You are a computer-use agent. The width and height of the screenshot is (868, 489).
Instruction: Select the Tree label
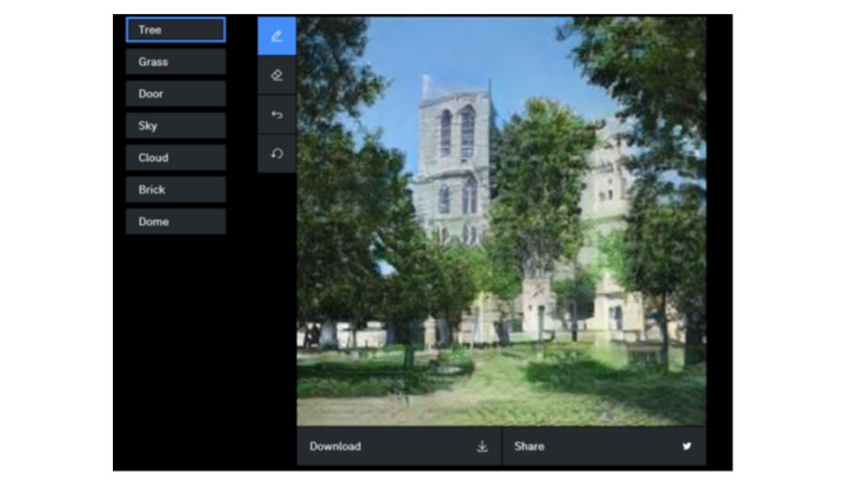click(175, 30)
